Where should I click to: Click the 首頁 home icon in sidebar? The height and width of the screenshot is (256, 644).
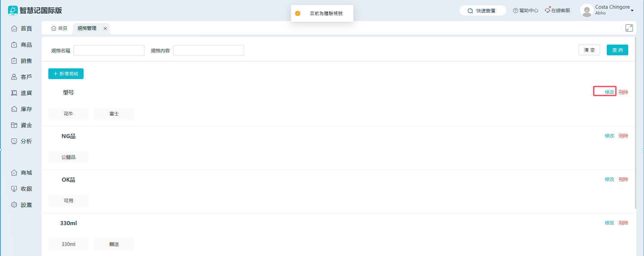pyautogui.click(x=14, y=28)
